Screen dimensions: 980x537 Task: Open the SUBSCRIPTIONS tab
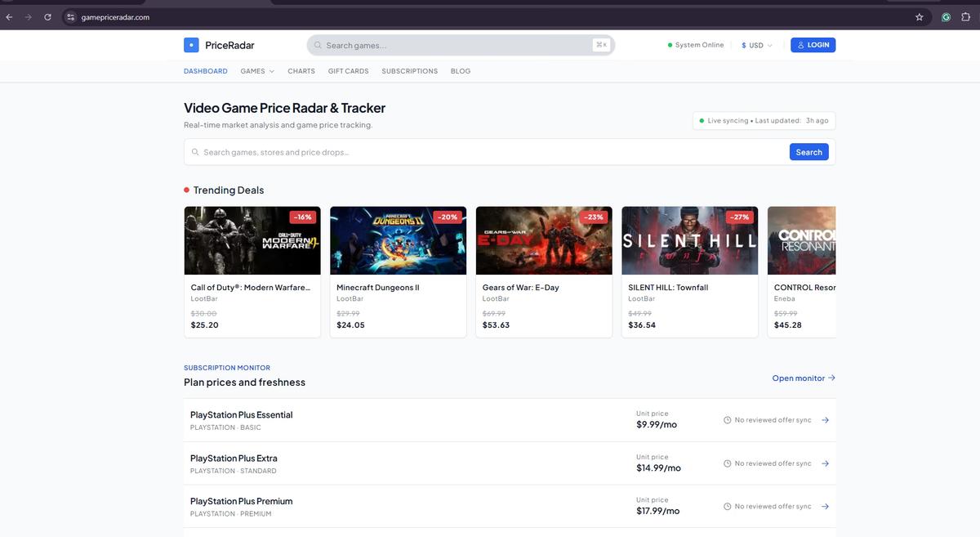[x=410, y=71]
